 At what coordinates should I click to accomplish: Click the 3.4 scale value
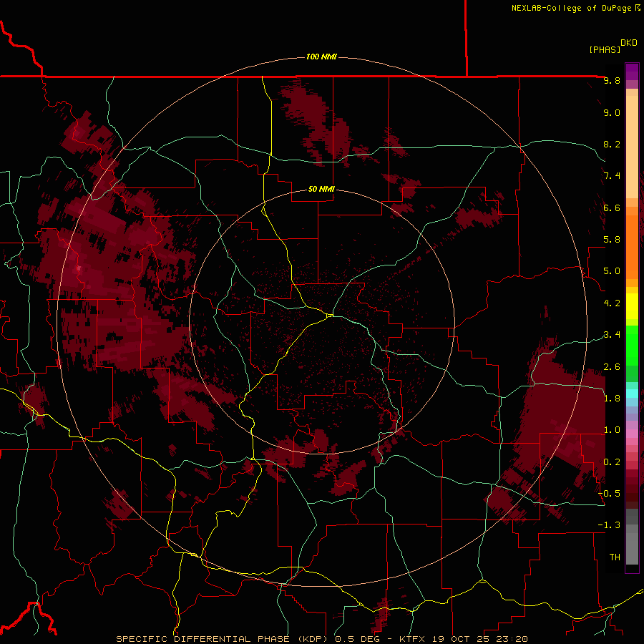(x=612, y=335)
